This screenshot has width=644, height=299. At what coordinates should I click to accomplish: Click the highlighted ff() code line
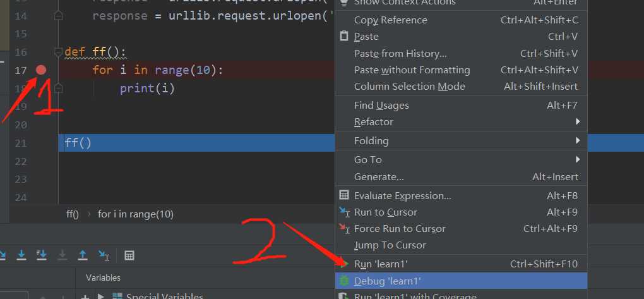(x=78, y=143)
